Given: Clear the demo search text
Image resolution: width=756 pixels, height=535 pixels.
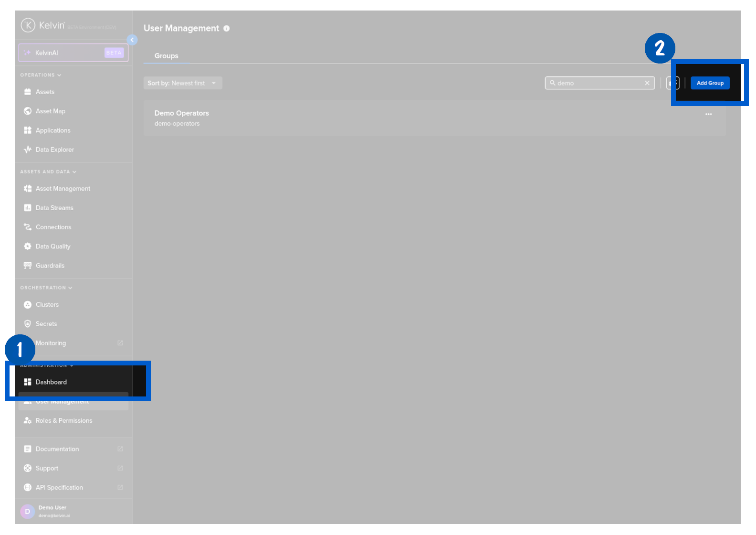Looking at the screenshot, I should tap(647, 83).
